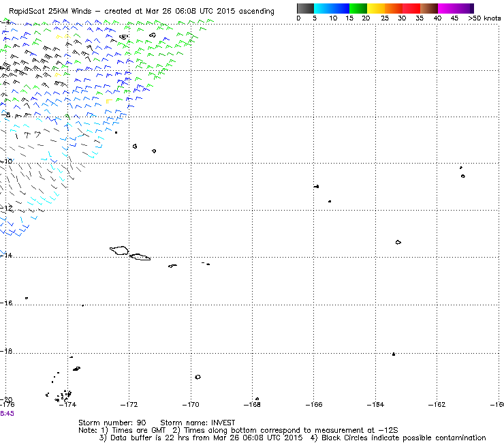This screenshot has width=504, height=443.
Task: Click the circular island outline near -170, -19
Action: point(198,377)
